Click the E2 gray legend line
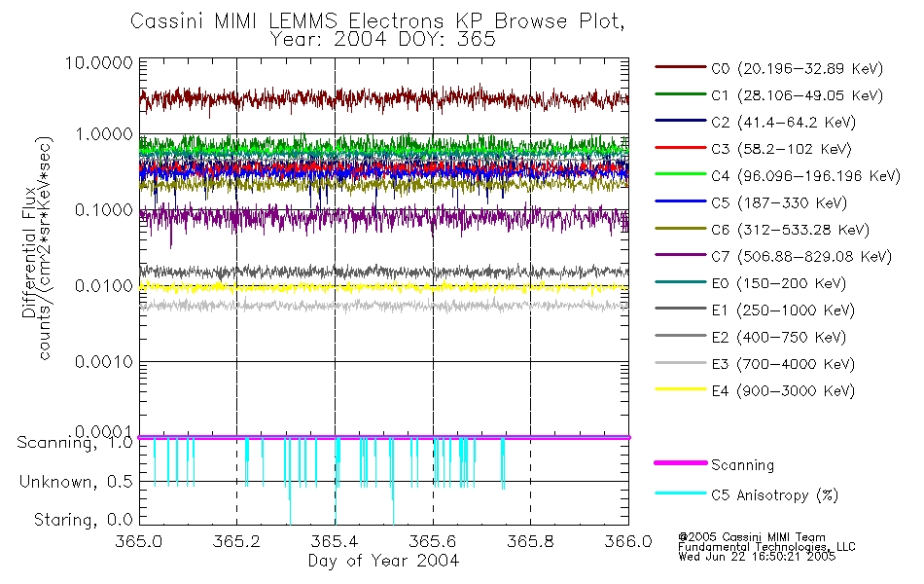Image resolution: width=924 pixels, height=584 pixels. pyautogui.click(x=680, y=336)
